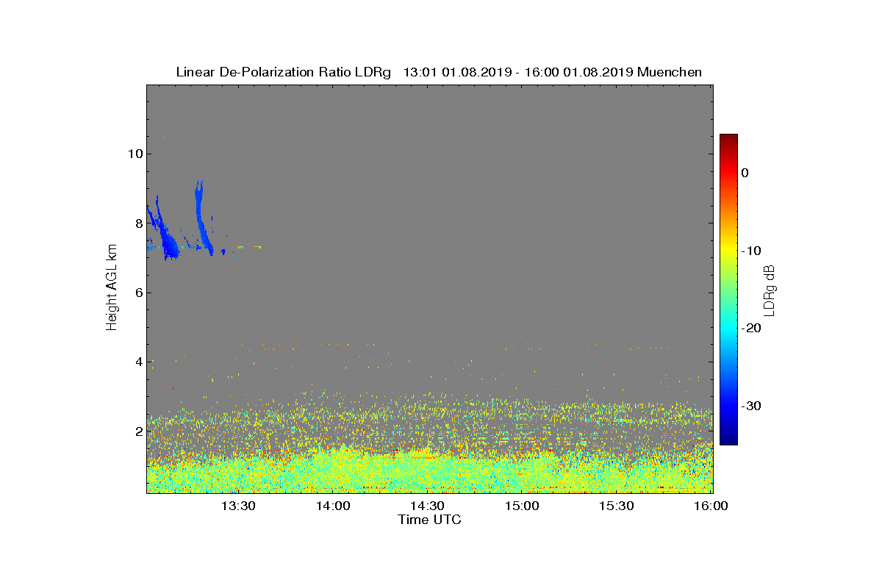Click the blue cloud feature at plot's left edge

tap(162, 232)
